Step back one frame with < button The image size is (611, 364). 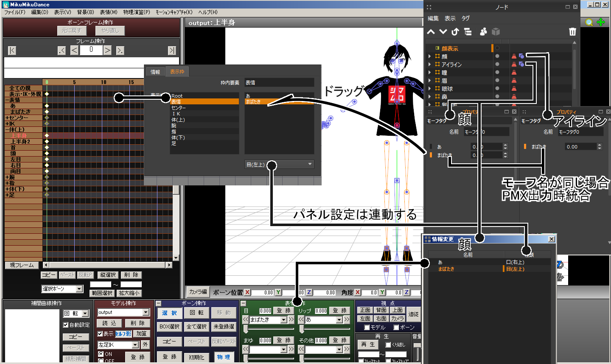[74, 50]
